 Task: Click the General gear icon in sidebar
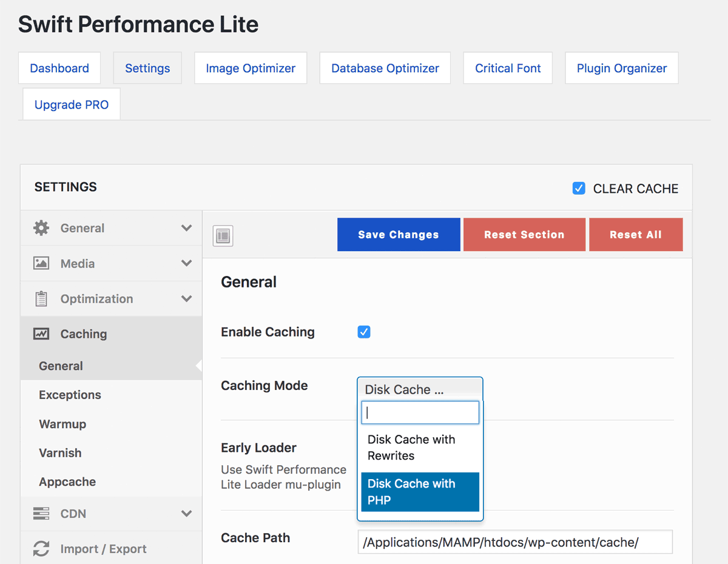[x=41, y=228]
